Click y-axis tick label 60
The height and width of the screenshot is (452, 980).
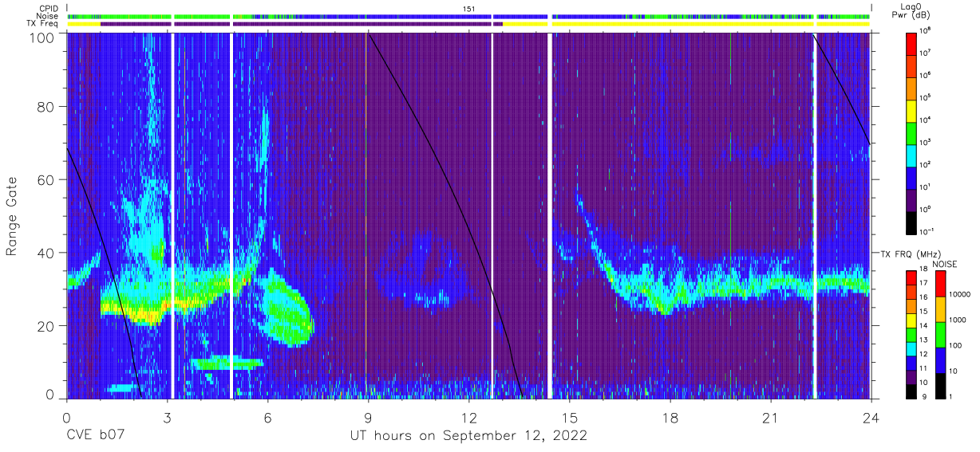click(x=45, y=180)
